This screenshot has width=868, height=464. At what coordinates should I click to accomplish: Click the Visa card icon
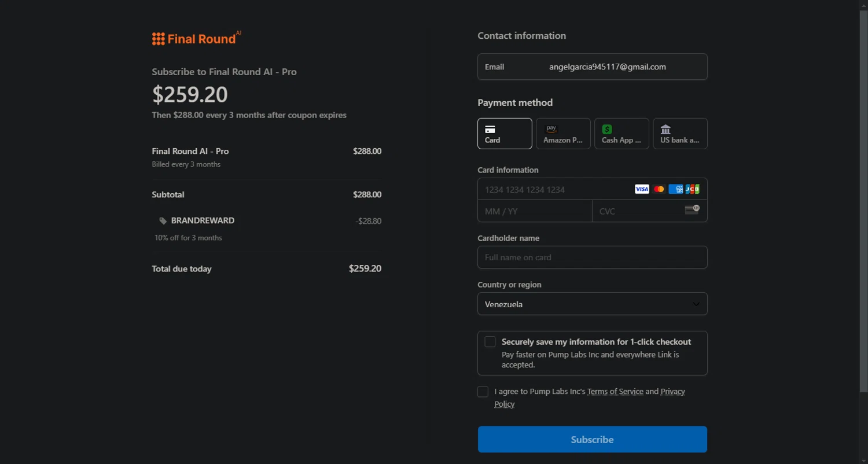coord(642,189)
